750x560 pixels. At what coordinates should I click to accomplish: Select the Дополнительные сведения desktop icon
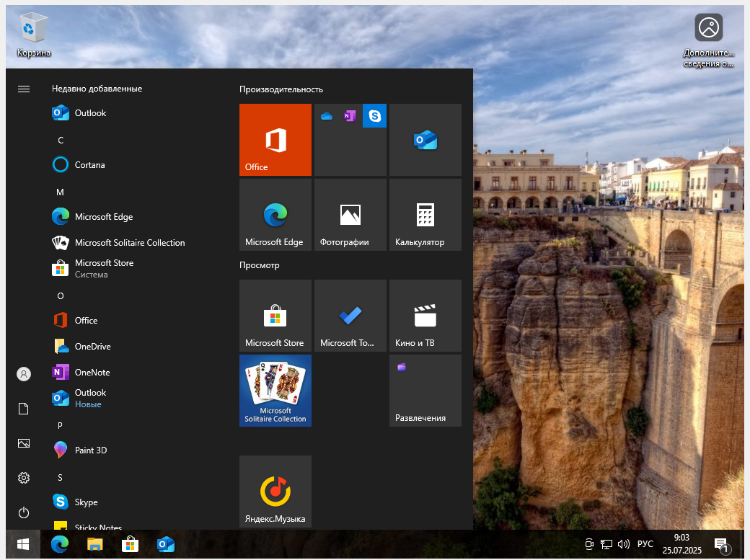click(x=708, y=40)
